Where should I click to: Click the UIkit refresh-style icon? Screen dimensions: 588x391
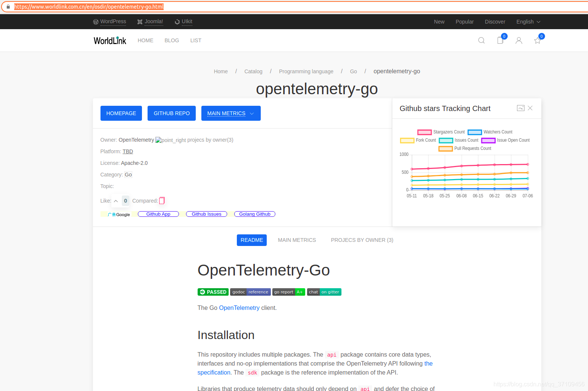[x=177, y=22]
